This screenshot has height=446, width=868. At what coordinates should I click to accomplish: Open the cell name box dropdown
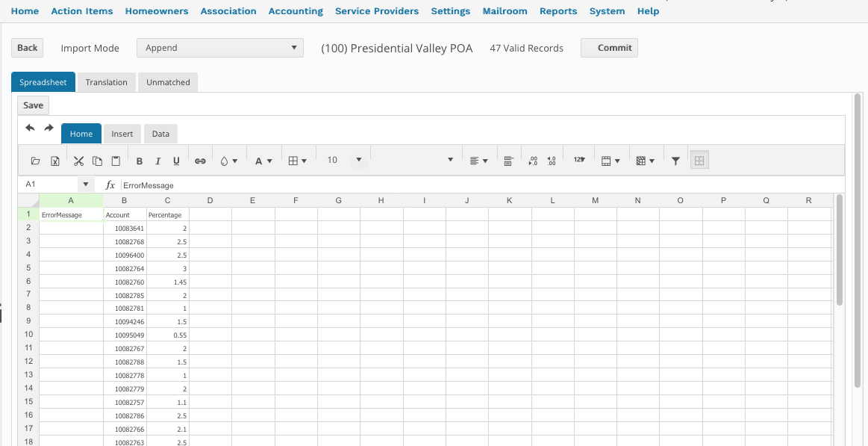click(x=85, y=185)
